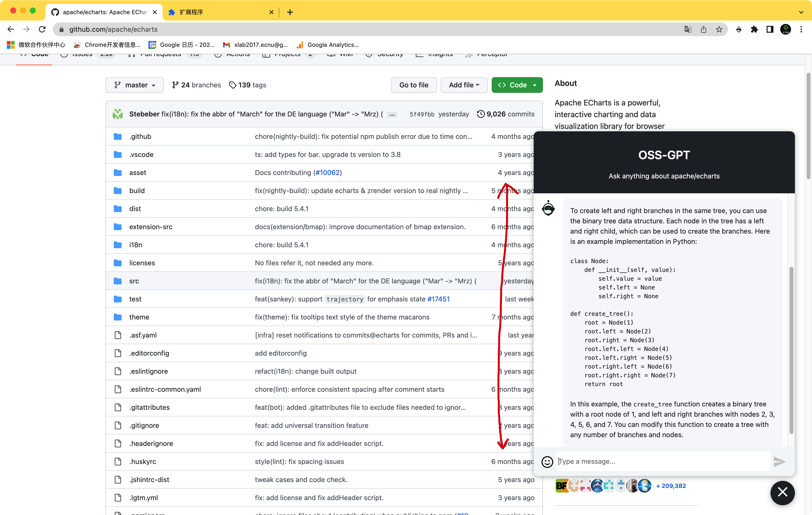Open the Code clone dropdown

point(517,85)
